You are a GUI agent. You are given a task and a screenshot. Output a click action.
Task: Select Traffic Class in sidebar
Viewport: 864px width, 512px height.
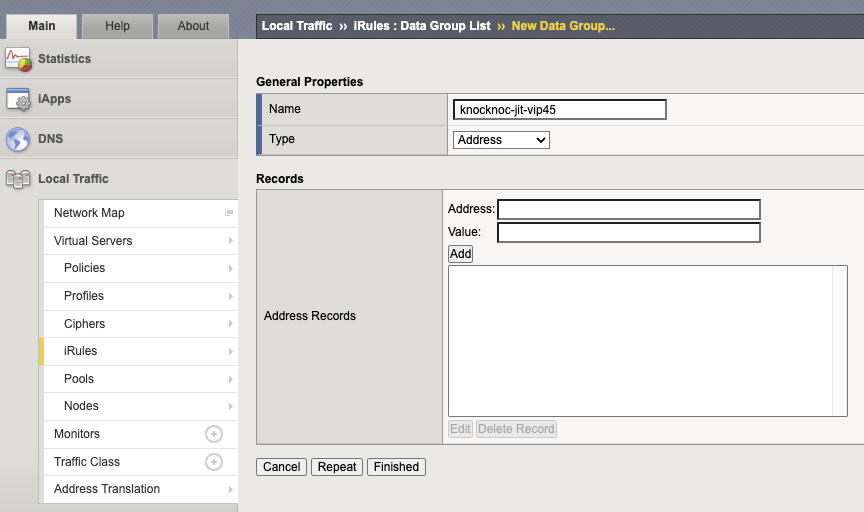click(87, 462)
